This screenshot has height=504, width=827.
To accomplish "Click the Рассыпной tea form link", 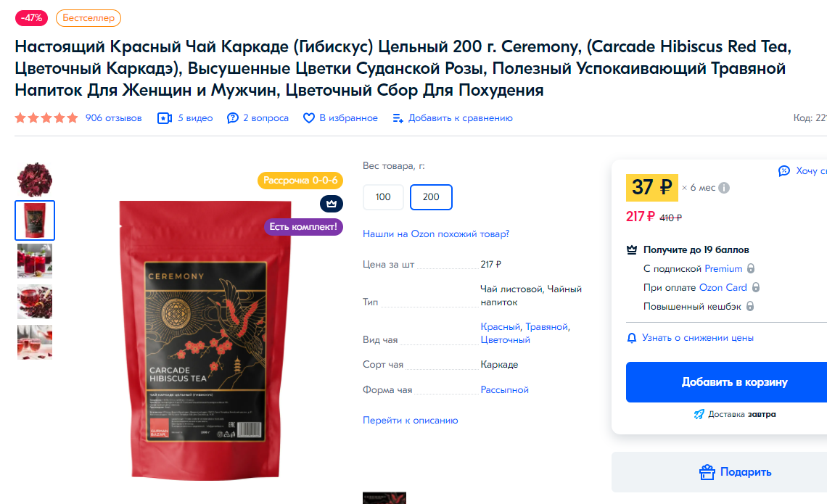I will [505, 389].
